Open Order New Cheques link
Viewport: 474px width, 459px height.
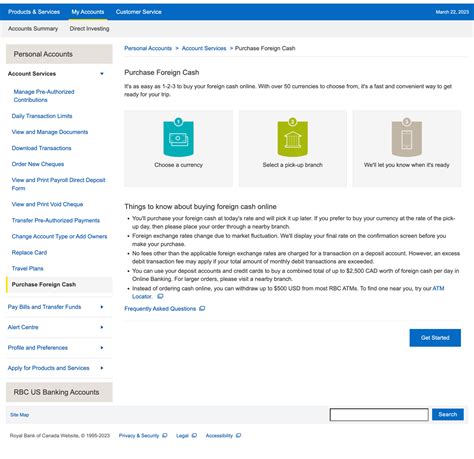38,164
